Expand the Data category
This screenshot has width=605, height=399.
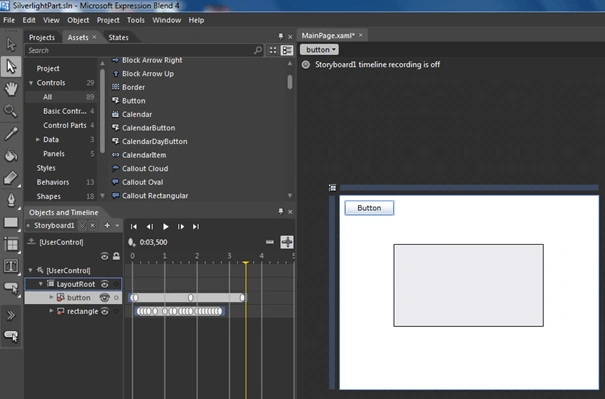point(37,139)
